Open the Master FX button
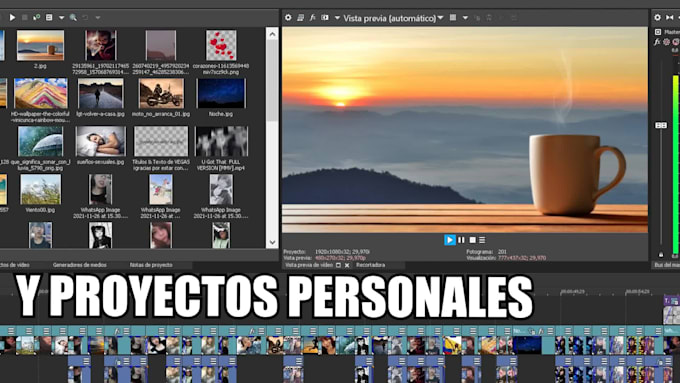The width and height of the screenshot is (680, 383). point(657,42)
